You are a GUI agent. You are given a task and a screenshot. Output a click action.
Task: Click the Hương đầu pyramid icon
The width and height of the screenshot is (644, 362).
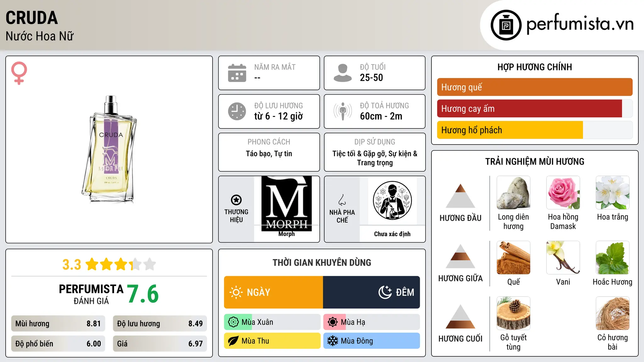point(461,195)
